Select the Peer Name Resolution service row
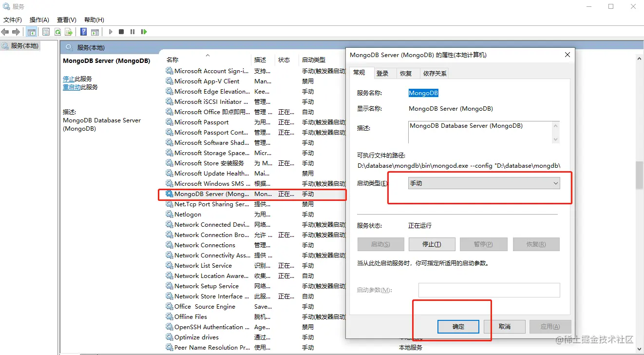This screenshot has height=355, width=644. 255,347
